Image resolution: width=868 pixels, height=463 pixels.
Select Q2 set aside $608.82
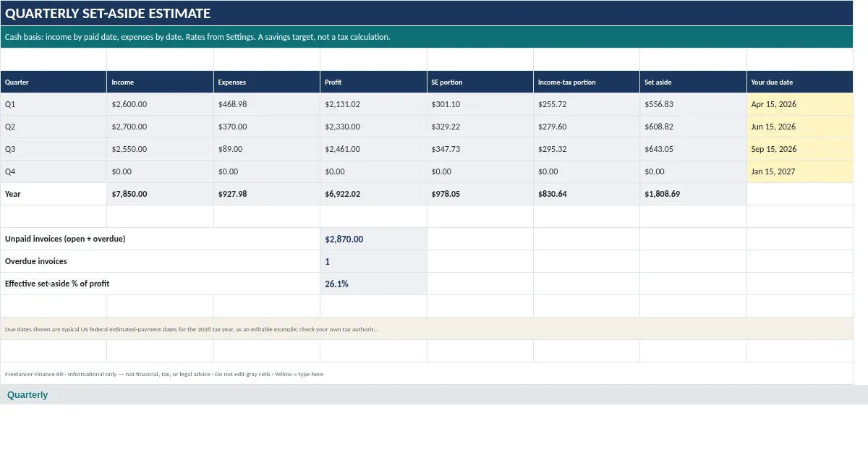[x=694, y=127]
